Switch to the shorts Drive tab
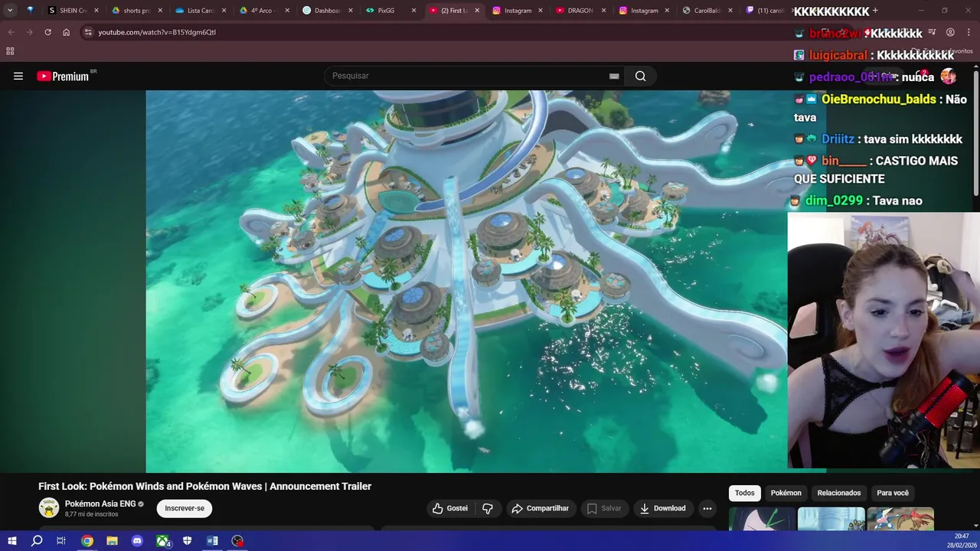The height and width of the screenshot is (551, 980). 136,11
